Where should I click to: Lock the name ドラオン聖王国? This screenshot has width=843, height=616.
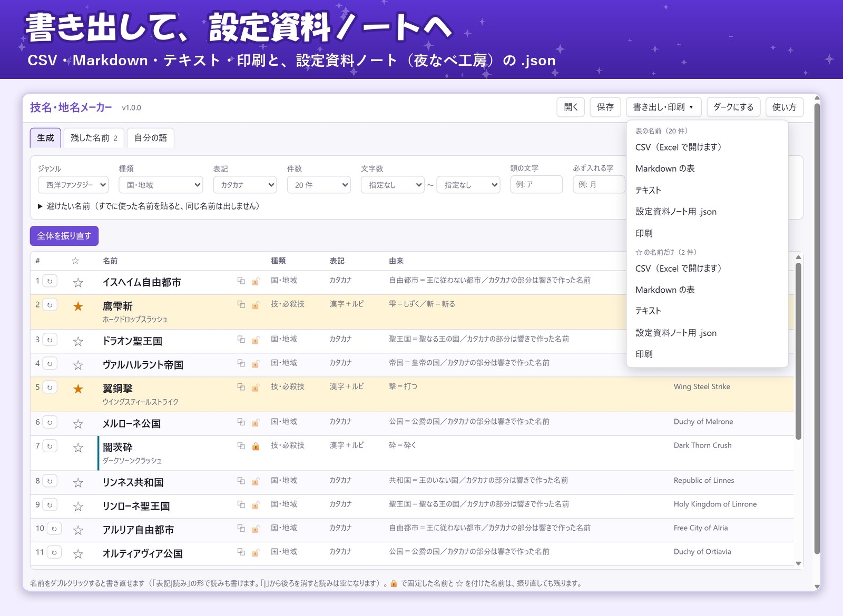coord(256,340)
